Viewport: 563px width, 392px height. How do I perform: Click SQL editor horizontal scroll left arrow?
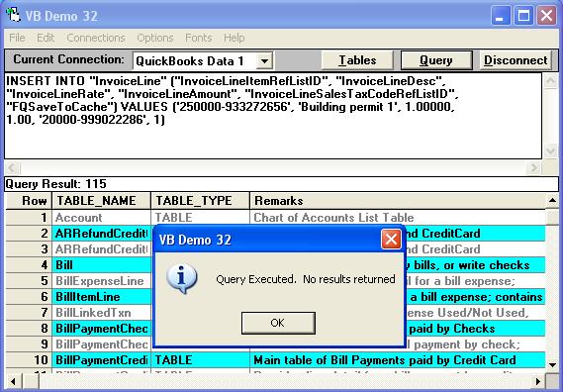(12, 167)
